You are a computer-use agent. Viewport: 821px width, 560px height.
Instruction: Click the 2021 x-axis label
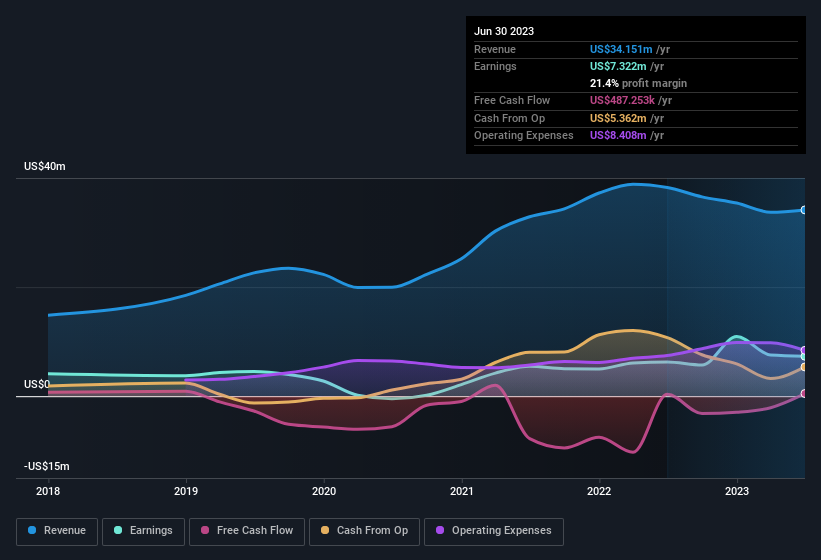click(461, 491)
